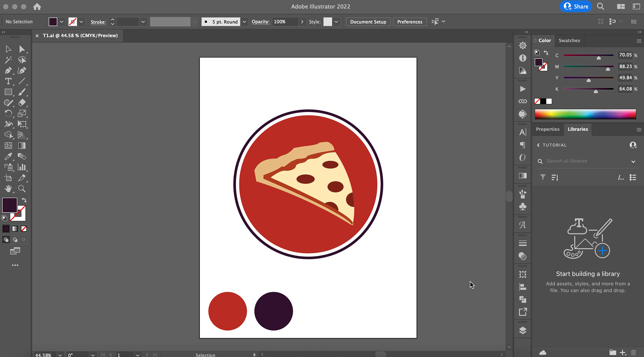The width and height of the screenshot is (644, 357).
Task: Pick a color from the spectrum bar
Action: [585, 114]
